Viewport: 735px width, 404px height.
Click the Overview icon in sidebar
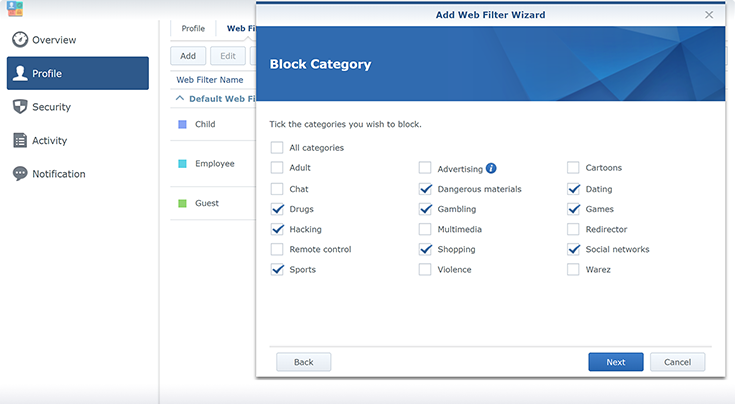click(x=20, y=40)
